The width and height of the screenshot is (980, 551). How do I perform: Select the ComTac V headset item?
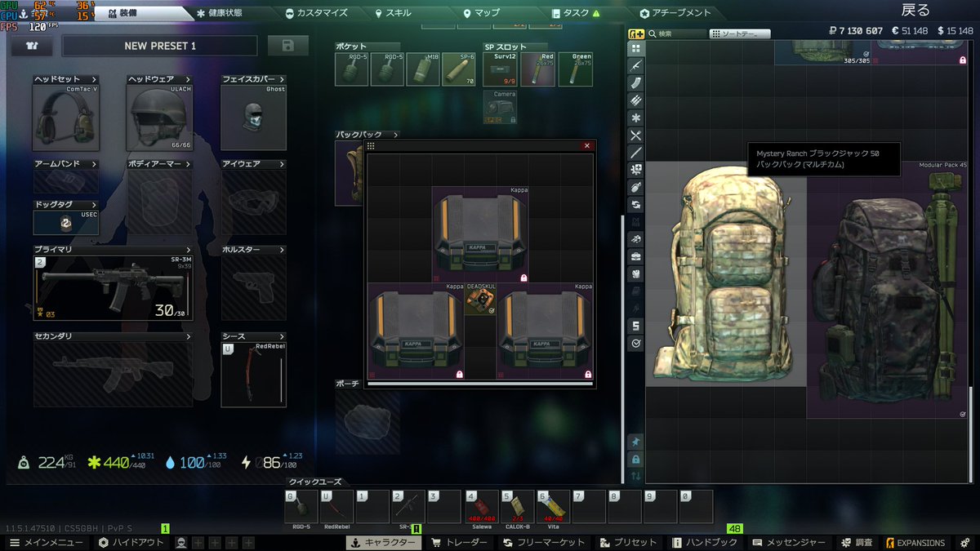point(66,117)
